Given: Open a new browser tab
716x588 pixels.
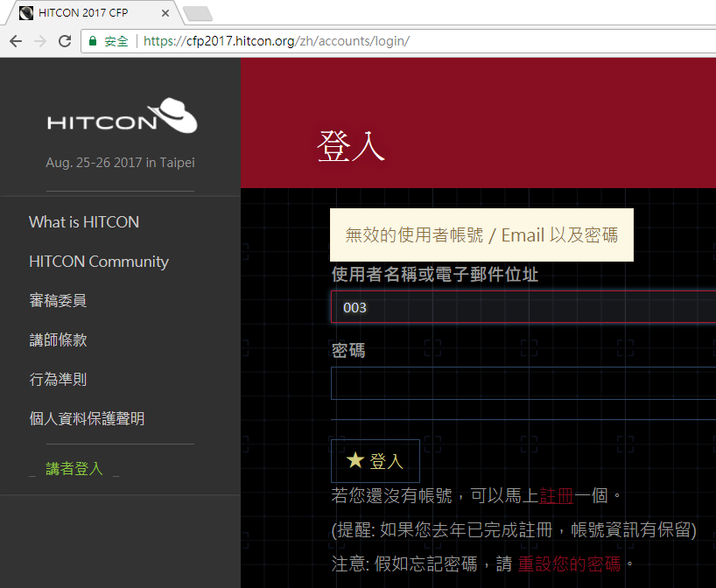Looking at the screenshot, I should 198,13.
